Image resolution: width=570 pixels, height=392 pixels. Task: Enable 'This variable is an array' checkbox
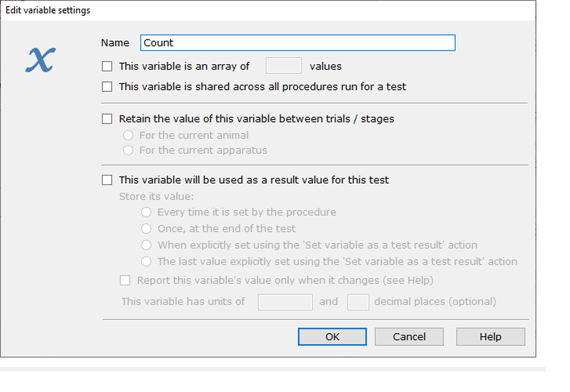[107, 66]
